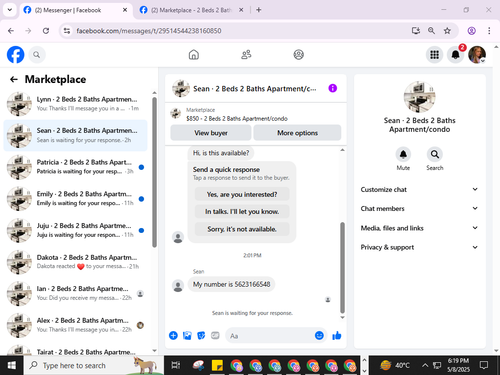
Task: Choose a GIF icon
Action: [215, 335]
